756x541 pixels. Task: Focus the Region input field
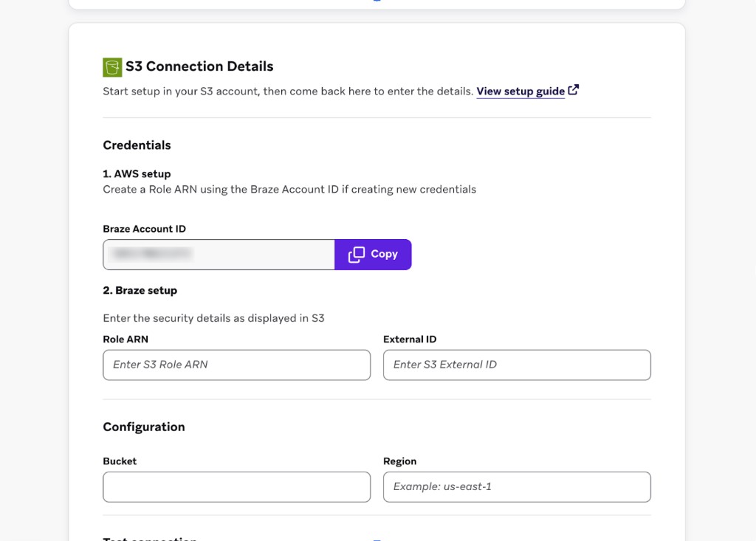coord(517,486)
